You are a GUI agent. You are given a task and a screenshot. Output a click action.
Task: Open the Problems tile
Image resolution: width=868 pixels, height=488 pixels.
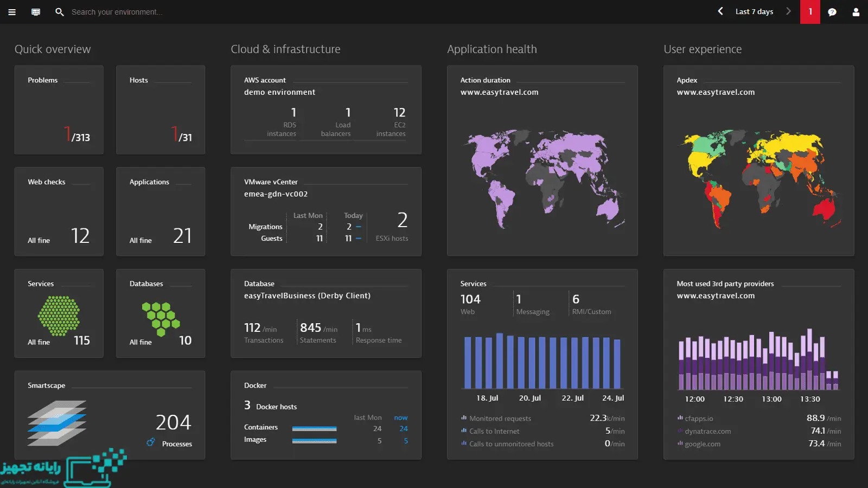[x=59, y=110]
